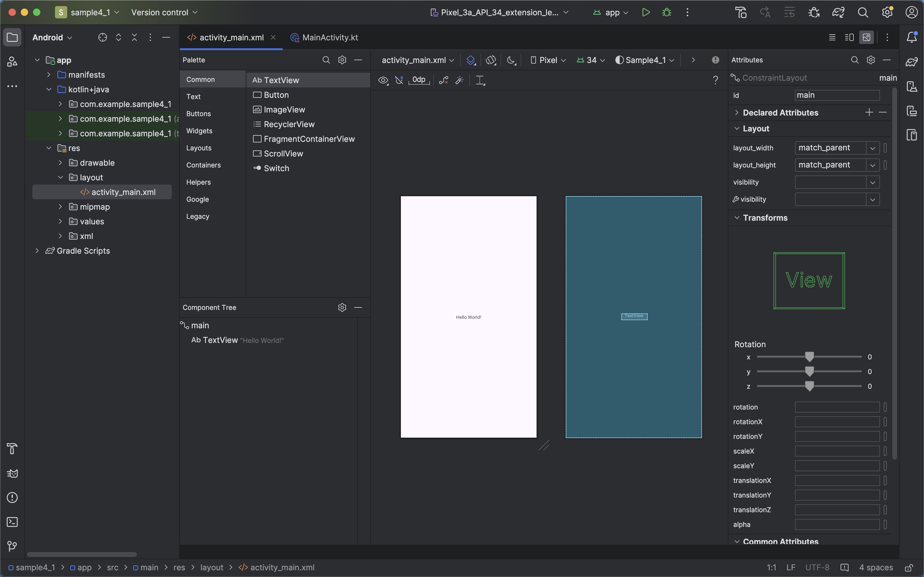Open Terminal tool window icon
The width and height of the screenshot is (924, 577).
coord(12,522)
